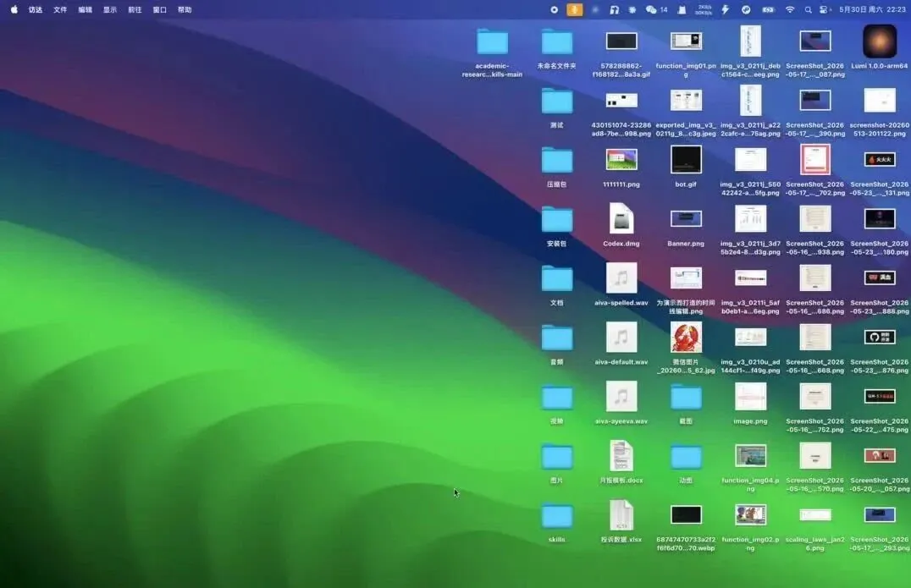
Task: Open the Apple menu
Action: tap(14, 9)
